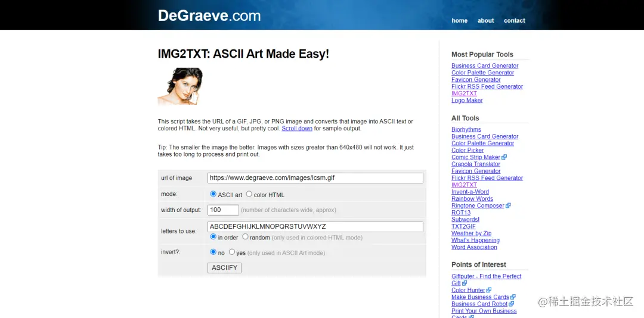Click external link icon beside Color Hunter
Screen dimensions: 644x318
click(x=490, y=291)
